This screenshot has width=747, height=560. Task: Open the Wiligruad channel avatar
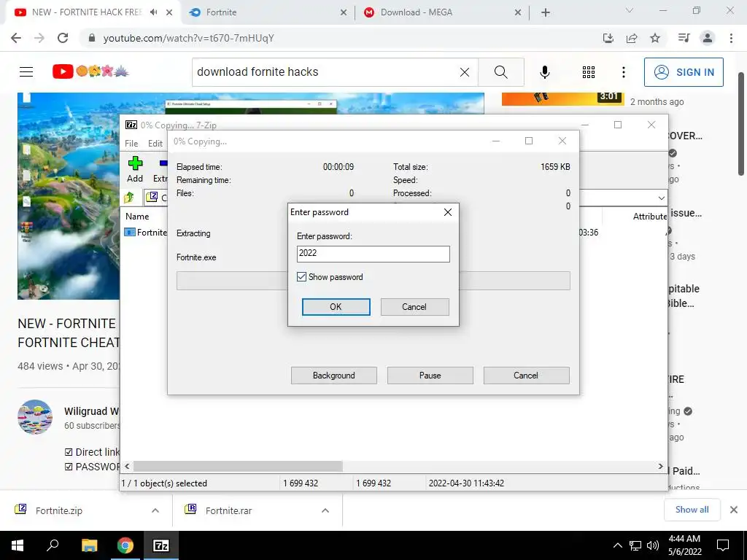tap(35, 416)
